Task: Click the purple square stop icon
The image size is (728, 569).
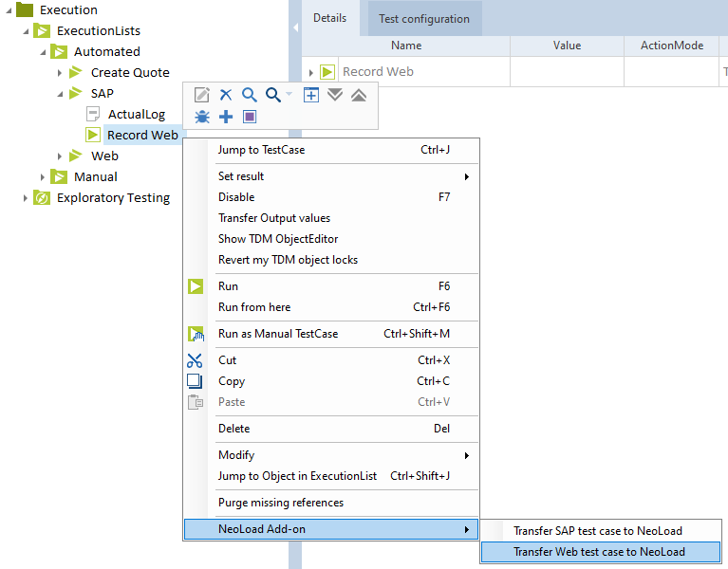Action: click(250, 117)
